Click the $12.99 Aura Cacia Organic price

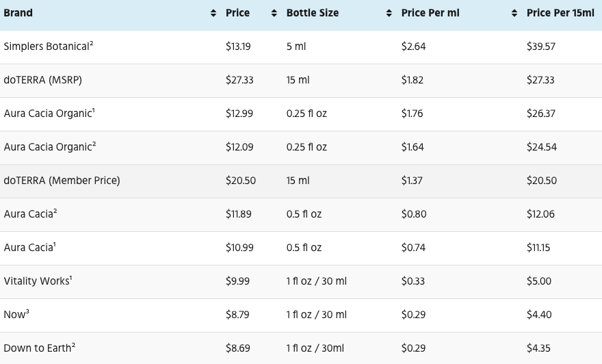coord(239,114)
